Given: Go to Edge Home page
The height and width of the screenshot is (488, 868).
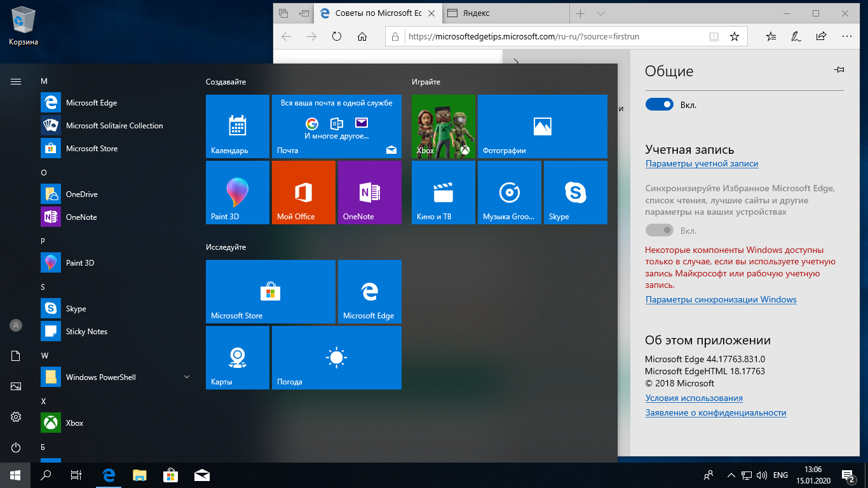Looking at the screenshot, I should pyautogui.click(x=362, y=36).
